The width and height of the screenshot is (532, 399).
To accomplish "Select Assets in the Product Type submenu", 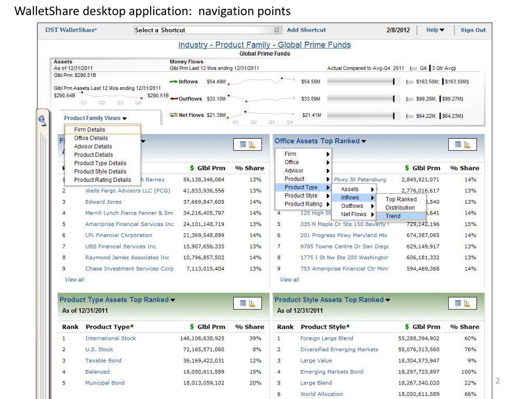I will click(353, 189).
